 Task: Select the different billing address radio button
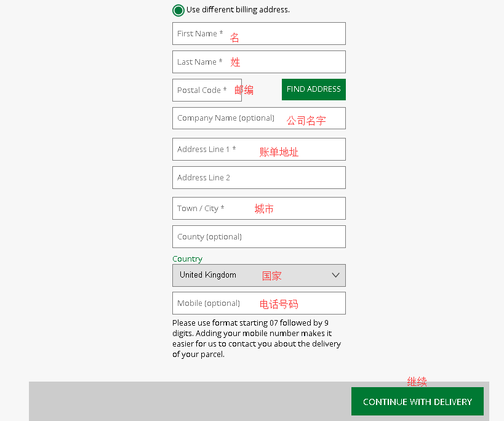[x=178, y=10]
